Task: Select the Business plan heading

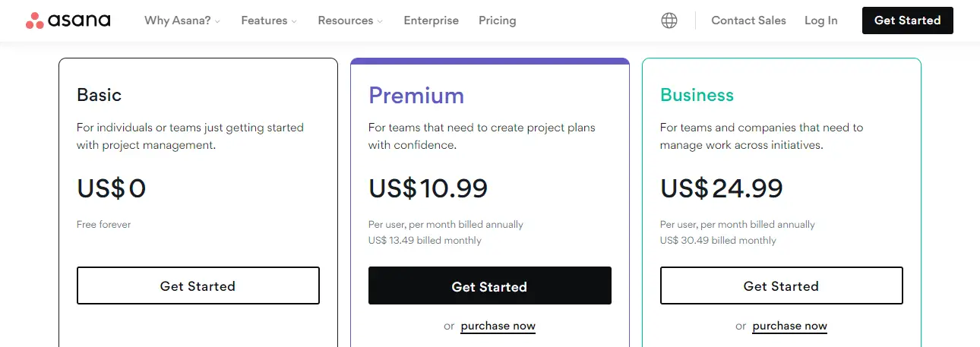Action: pos(697,95)
